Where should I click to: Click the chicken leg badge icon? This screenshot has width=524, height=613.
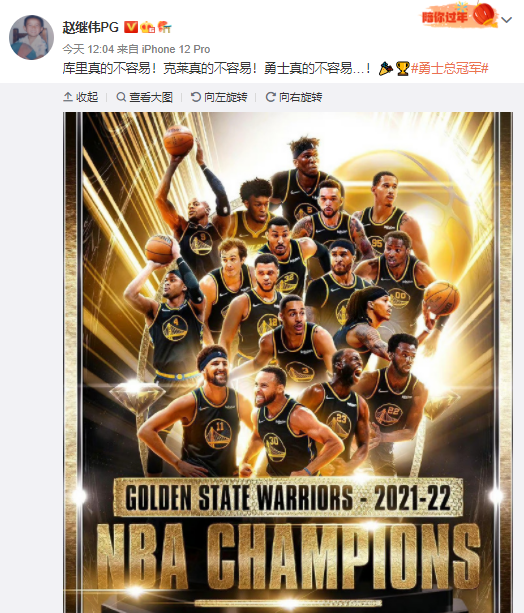(164, 27)
